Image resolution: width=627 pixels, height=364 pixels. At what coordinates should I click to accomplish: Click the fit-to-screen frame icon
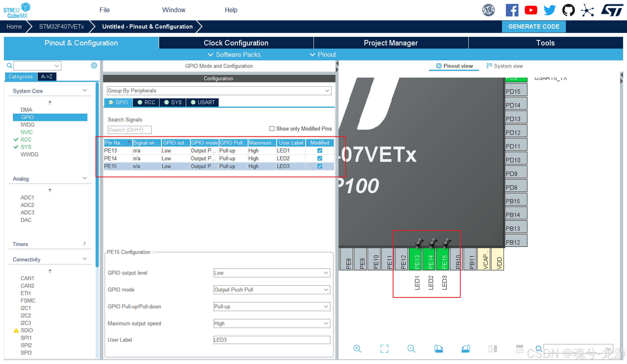pyautogui.click(x=384, y=349)
